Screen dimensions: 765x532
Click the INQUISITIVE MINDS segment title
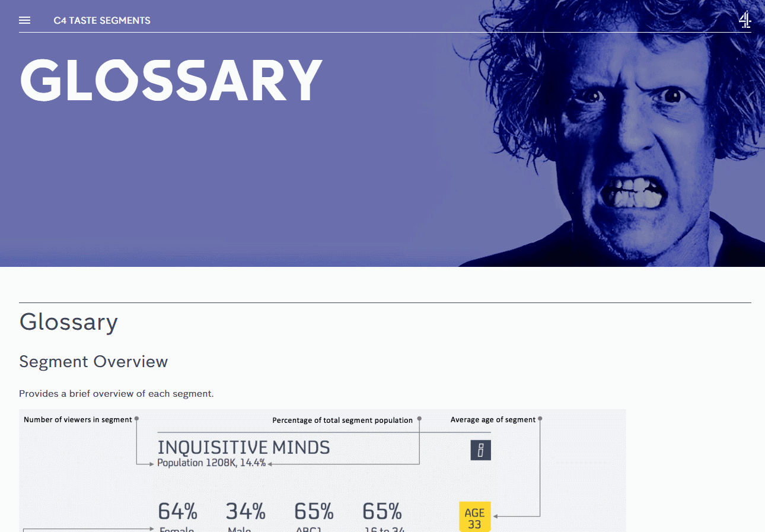244,447
